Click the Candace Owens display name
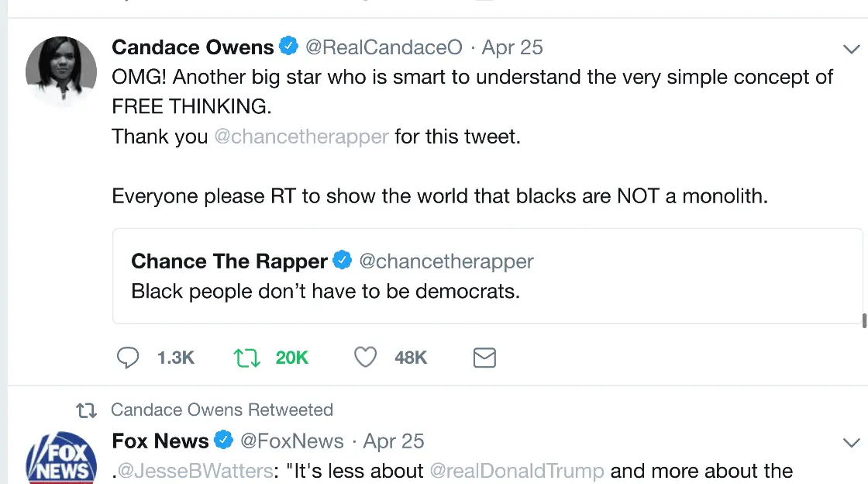Screen dimensions: 868x484 click(193, 47)
